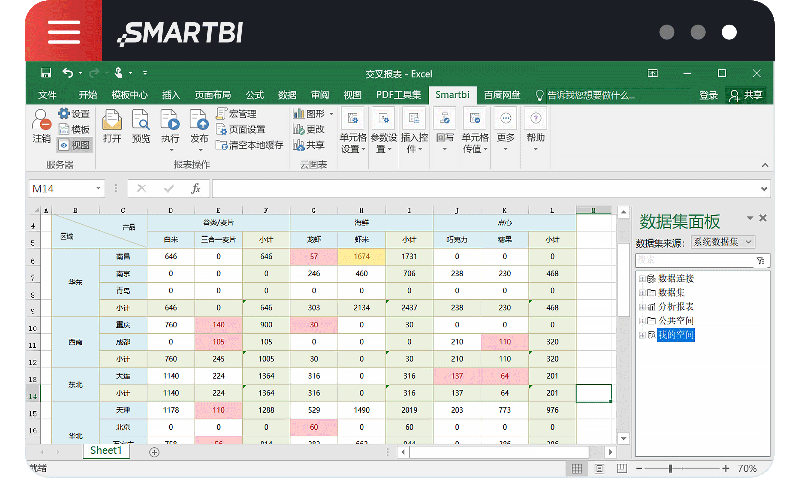Click the Save icon in quick access toolbar
This screenshot has height=478, width=800.
click(x=46, y=73)
